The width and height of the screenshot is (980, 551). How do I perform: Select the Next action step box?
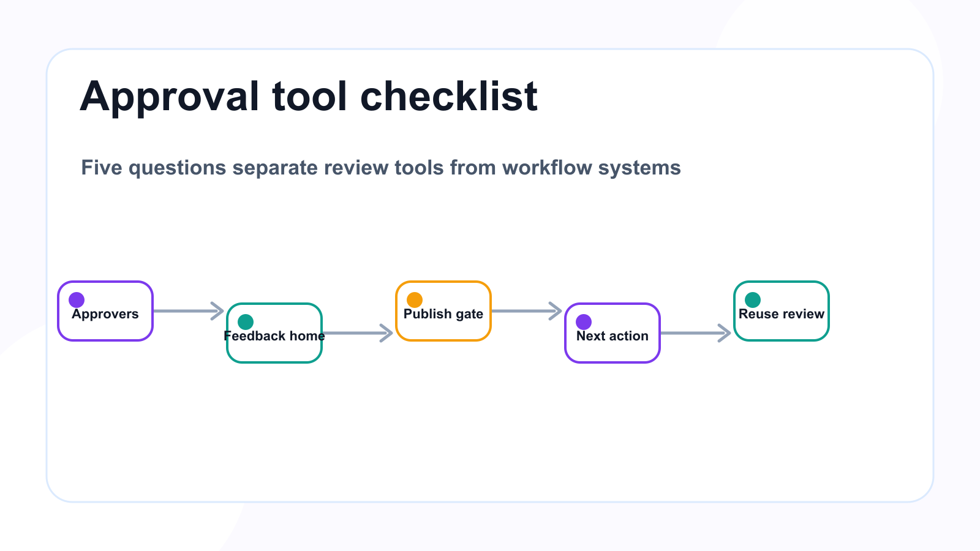click(612, 333)
